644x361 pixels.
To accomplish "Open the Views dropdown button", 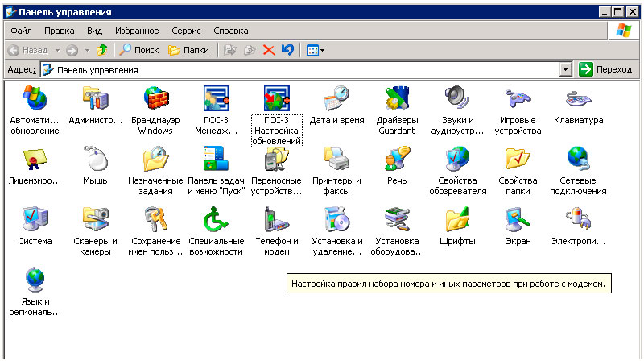I will click(x=315, y=50).
